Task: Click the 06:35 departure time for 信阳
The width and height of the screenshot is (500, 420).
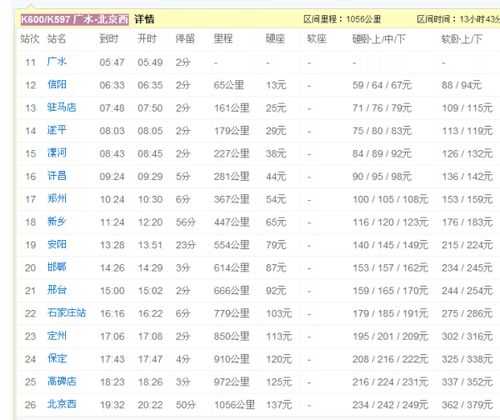Action: tap(150, 85)
